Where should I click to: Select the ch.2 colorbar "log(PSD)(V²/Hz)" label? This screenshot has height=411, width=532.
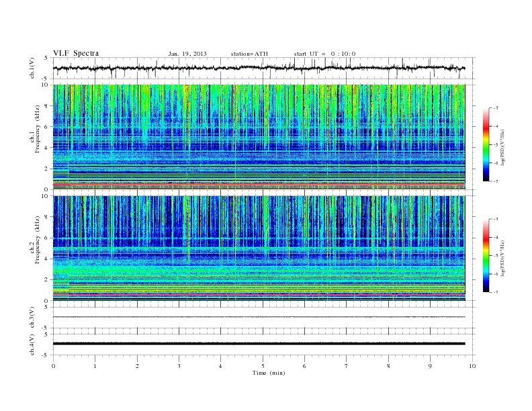502,258
